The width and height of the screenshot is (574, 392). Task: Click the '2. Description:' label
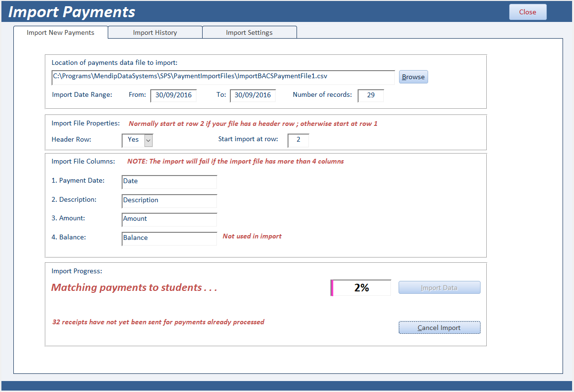point(74,199)
